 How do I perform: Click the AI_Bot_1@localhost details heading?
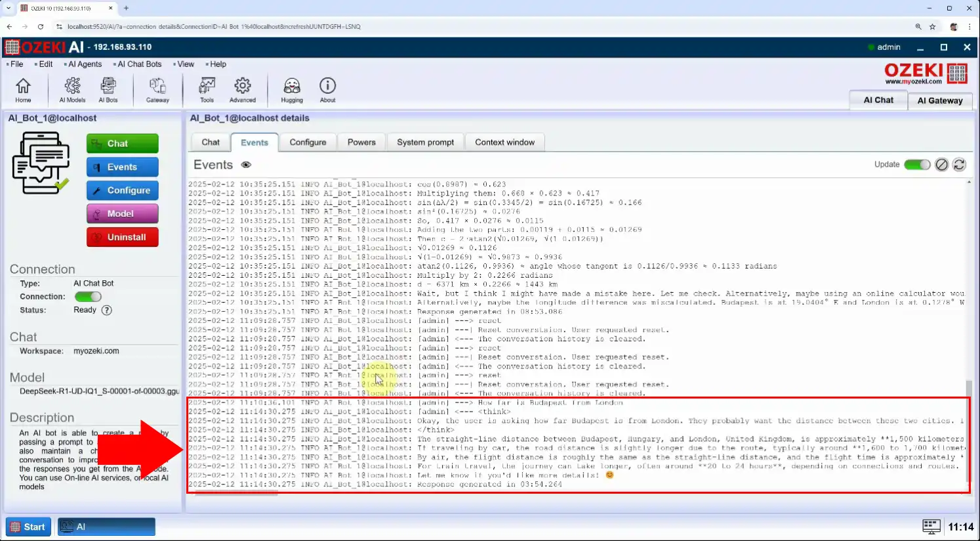(249, 118)
